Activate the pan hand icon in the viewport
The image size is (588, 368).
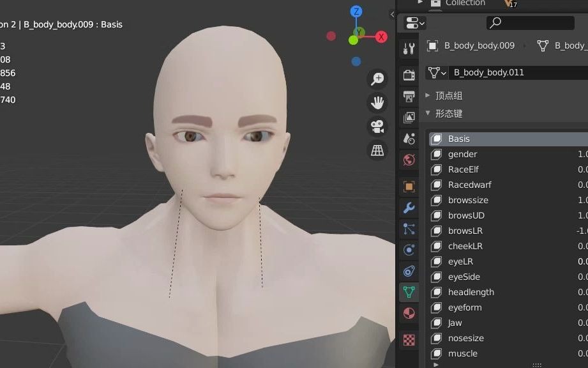(377, 102)
